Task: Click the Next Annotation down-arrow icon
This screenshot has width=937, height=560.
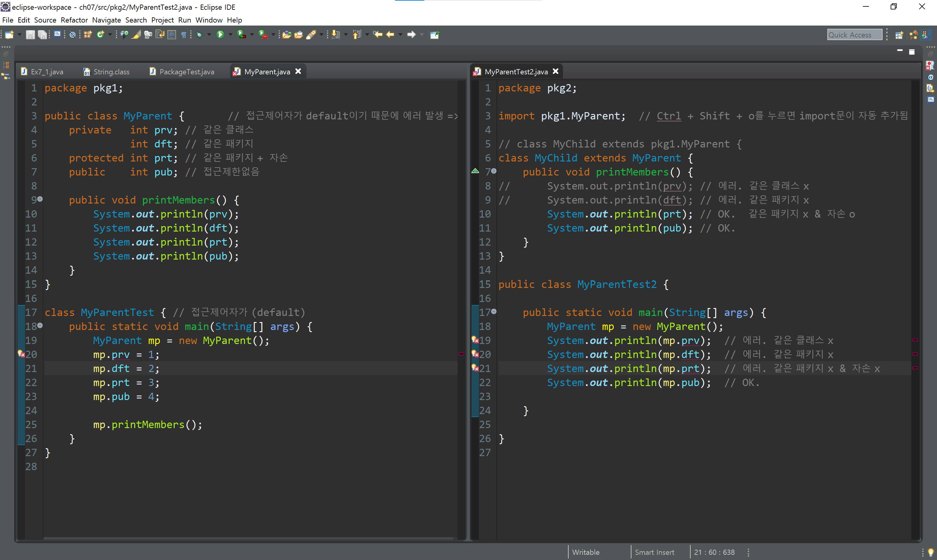Action: [336, 35]
